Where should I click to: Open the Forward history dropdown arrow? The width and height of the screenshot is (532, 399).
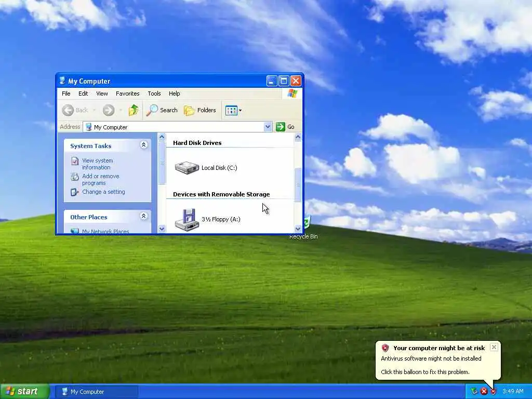pos(120,110)
